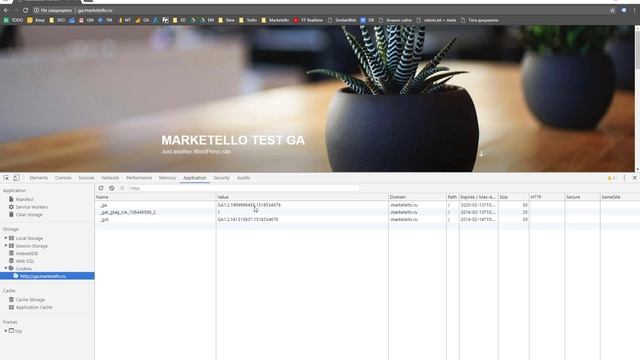
Task: Activate the DevTools inspect element picker
Action: 6,178
